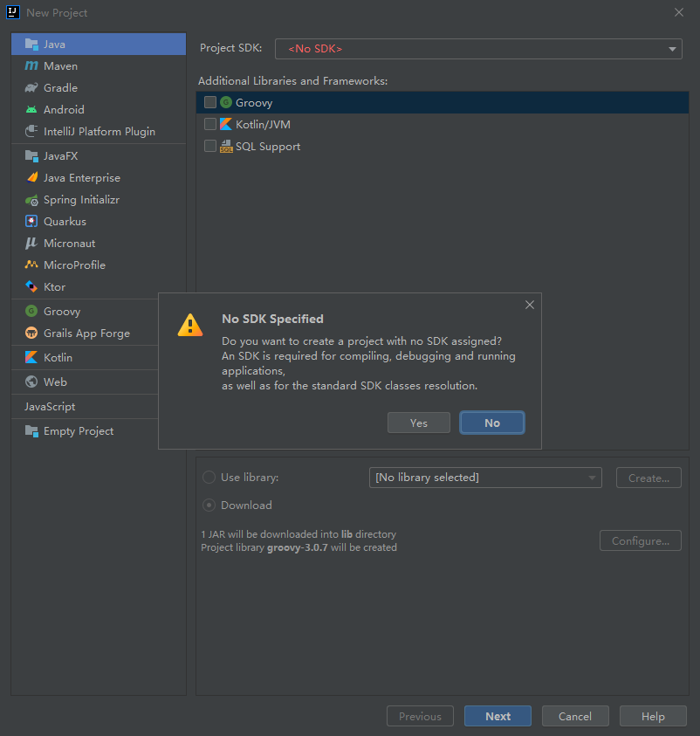Click the 'No SDK Specified' dialog title
Screen dimensions: 700x736
point(272,319)
